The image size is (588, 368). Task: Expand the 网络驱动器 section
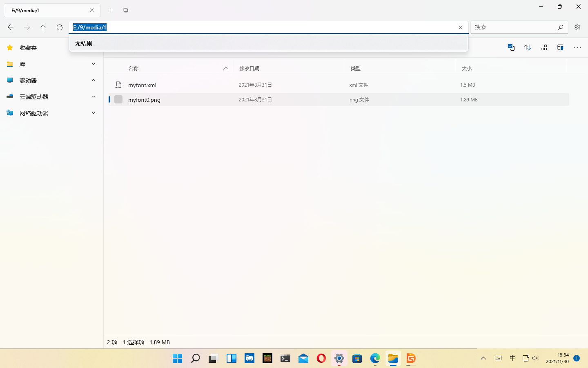(93, 113)
